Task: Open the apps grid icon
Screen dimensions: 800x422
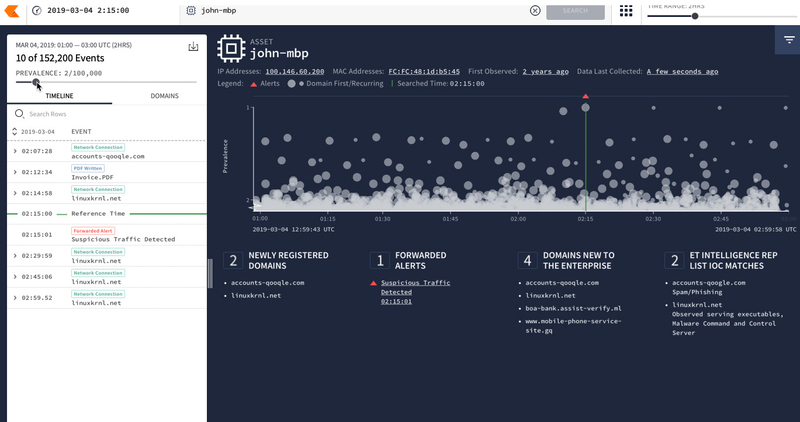Action: click(626, 10)
